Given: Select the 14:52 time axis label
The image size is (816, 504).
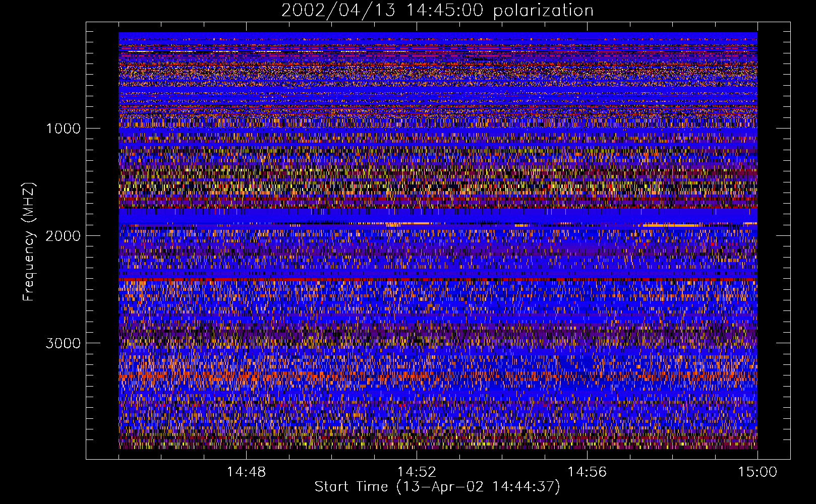Looking at the screenshot, I should 417,472.
